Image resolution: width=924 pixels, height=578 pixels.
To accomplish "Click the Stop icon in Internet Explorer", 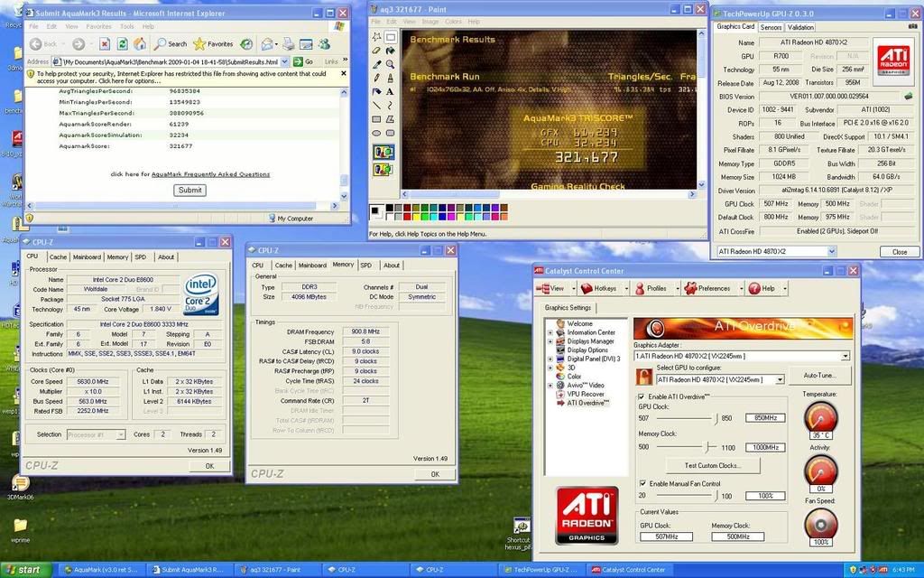I will point(105,43).
